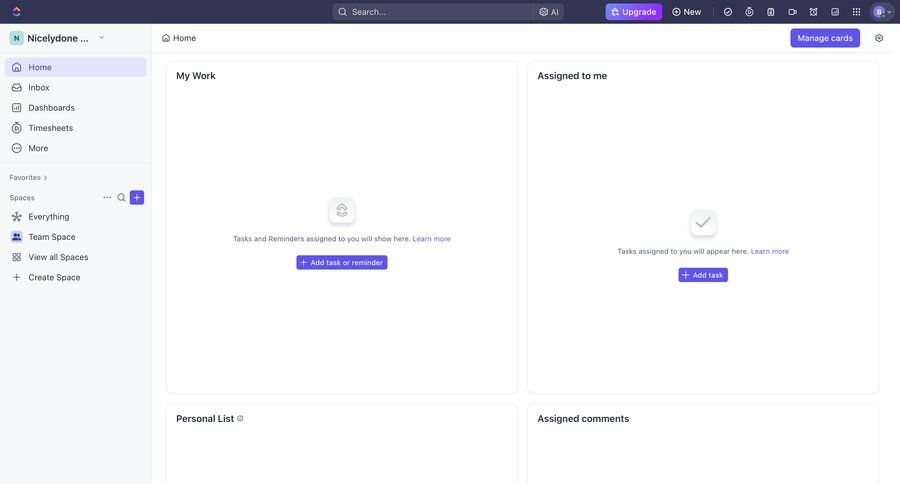Open Inbox from the sidebar

click(39, 88)
